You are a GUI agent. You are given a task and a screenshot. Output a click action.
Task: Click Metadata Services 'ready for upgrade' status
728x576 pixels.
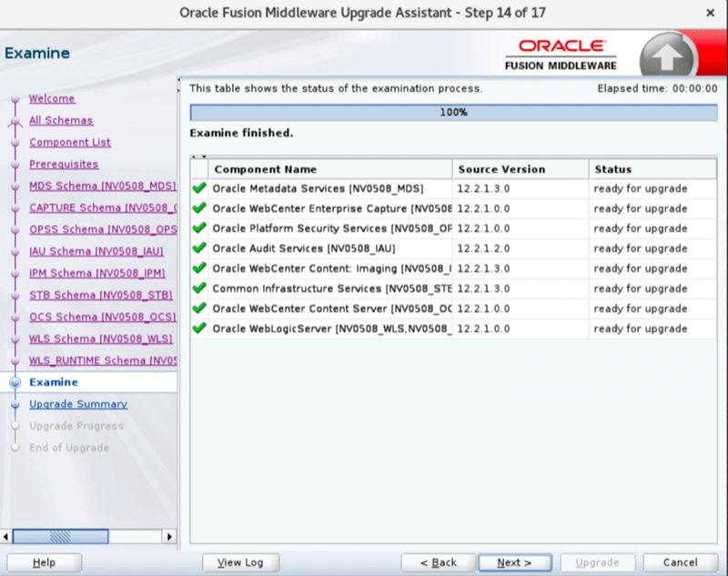tap(641, 188)
